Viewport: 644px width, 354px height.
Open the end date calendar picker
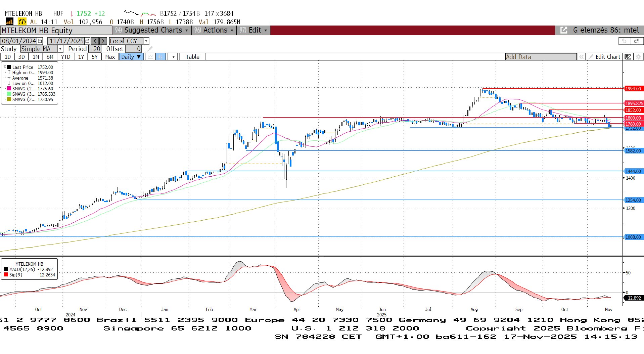pyautogui.click(x=87, y=41)
